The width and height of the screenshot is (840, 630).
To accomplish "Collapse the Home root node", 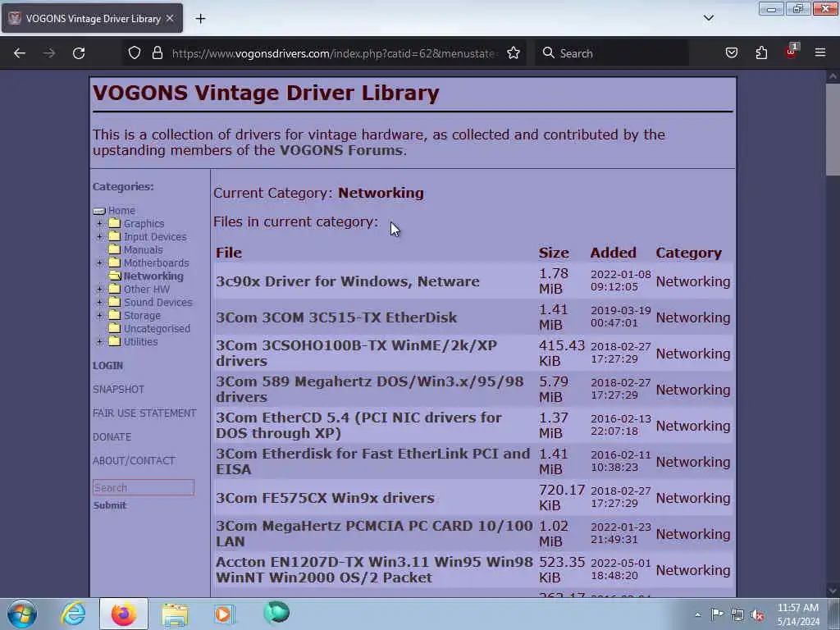I will click(x=99, y=211).
